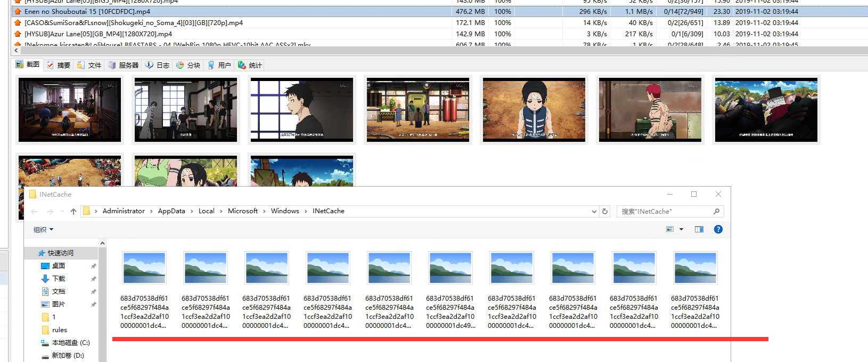Select the Shokugeki_no_Soma_4 download row
The height and width of the screenshot is (362, 868).
(439, 22)
